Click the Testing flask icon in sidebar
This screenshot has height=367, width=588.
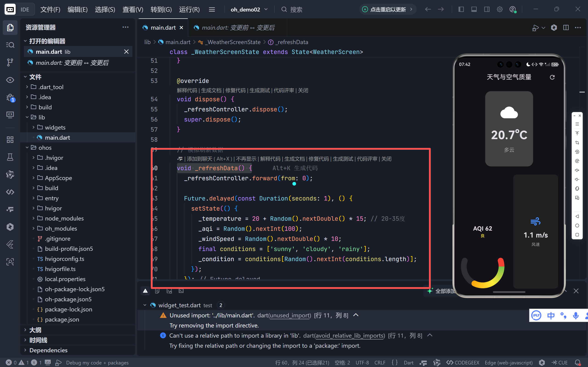[x=10, y=157]
